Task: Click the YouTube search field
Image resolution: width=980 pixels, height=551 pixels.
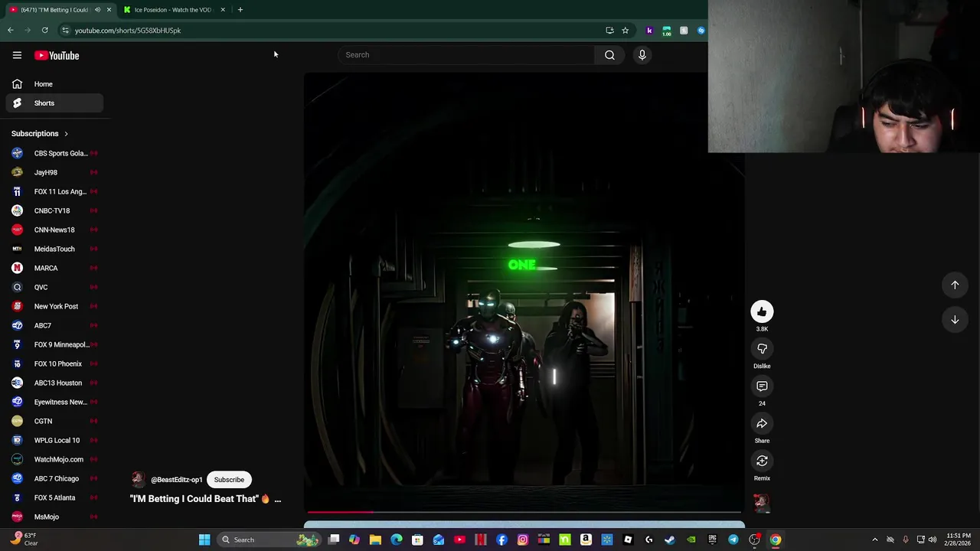Action: click(467, 55)
